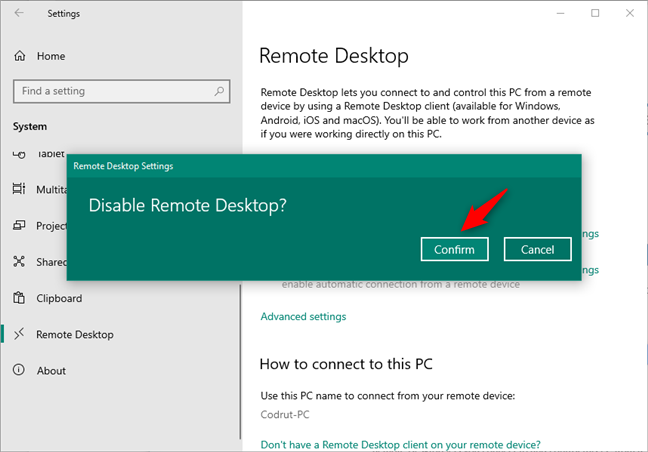Select Clipboard in the sidebar

(x=59, y=298)
